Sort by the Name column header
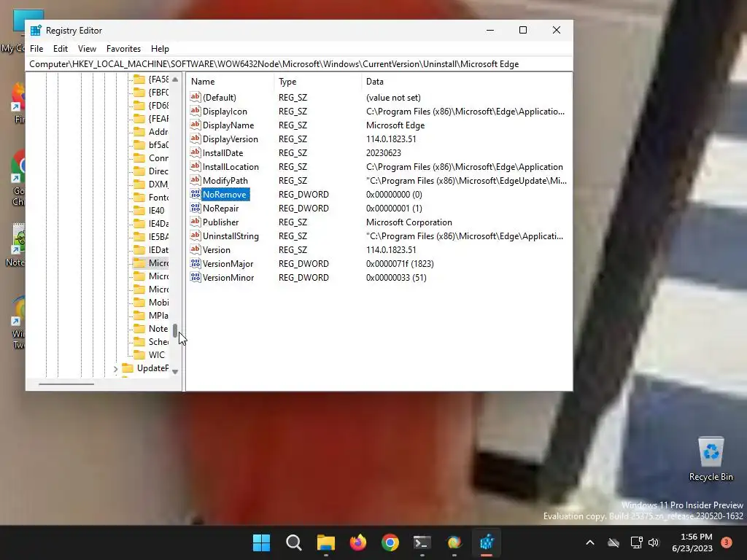This screenshot has height=560, width=747. 231,82
